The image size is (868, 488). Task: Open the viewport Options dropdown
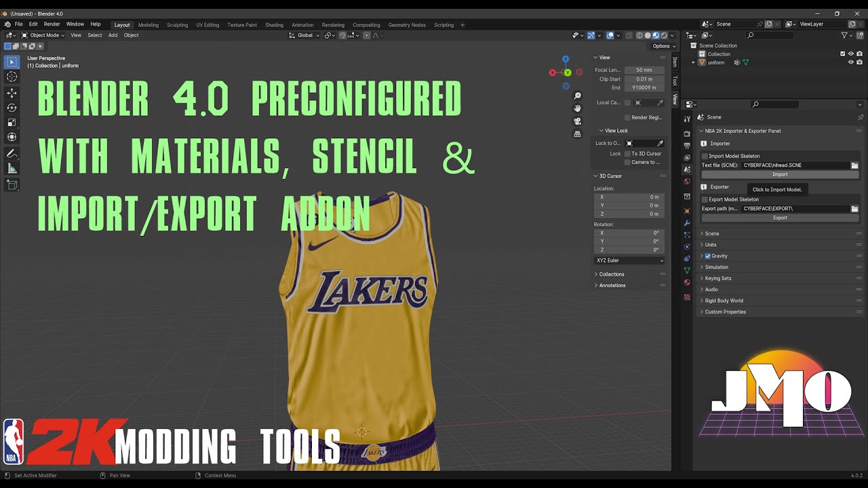click(x=664, y=46)
